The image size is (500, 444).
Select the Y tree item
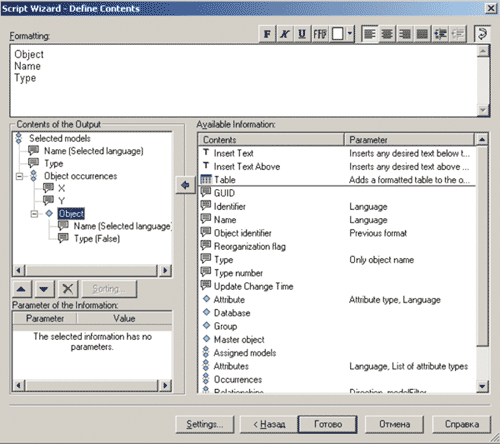61,201
